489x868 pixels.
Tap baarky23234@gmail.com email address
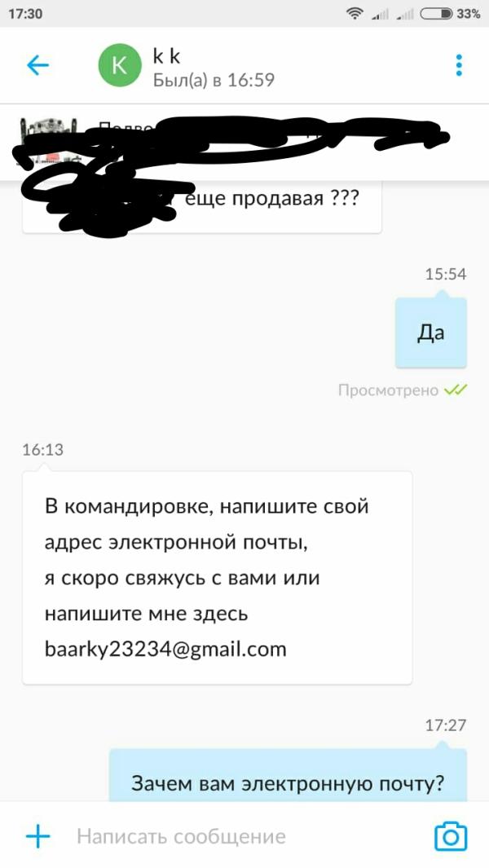click(x=165, y=649)
